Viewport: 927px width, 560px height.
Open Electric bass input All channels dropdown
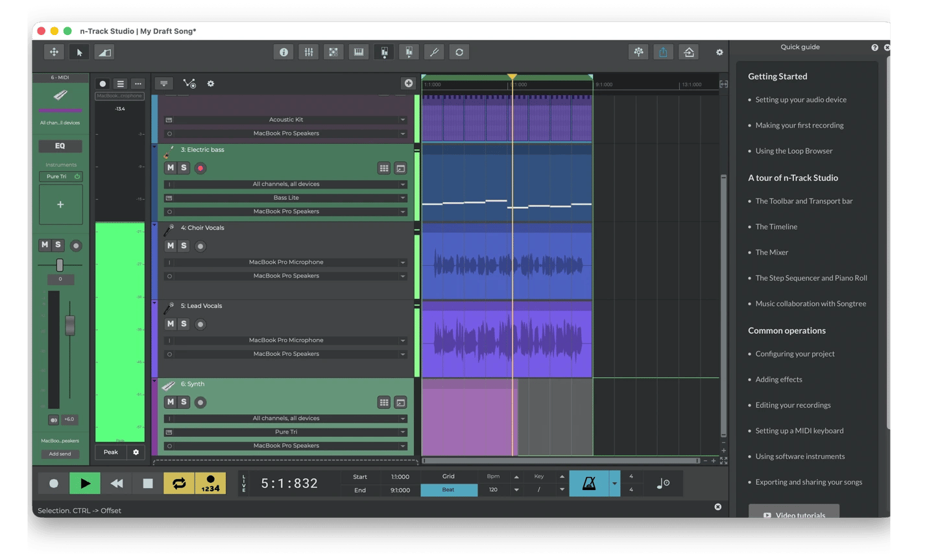tap(286, 184)
